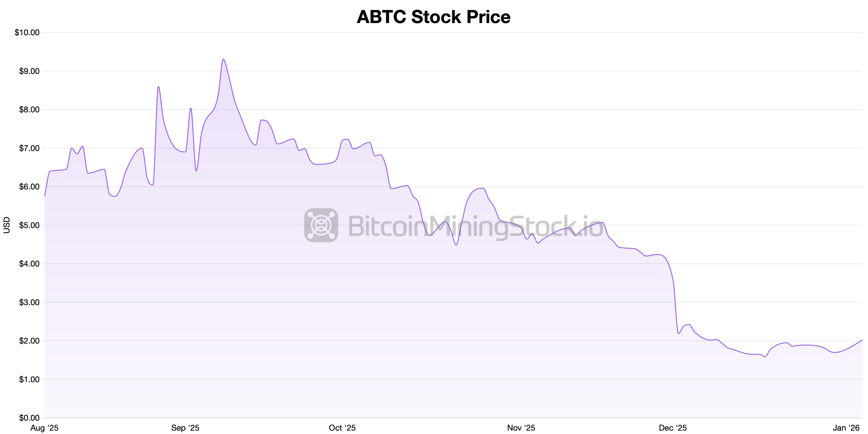Viewport: 868px width, 434px height.
Task: Click the BitcoinMiningStock.io watermark logo icon
Action: coord(321,225)
